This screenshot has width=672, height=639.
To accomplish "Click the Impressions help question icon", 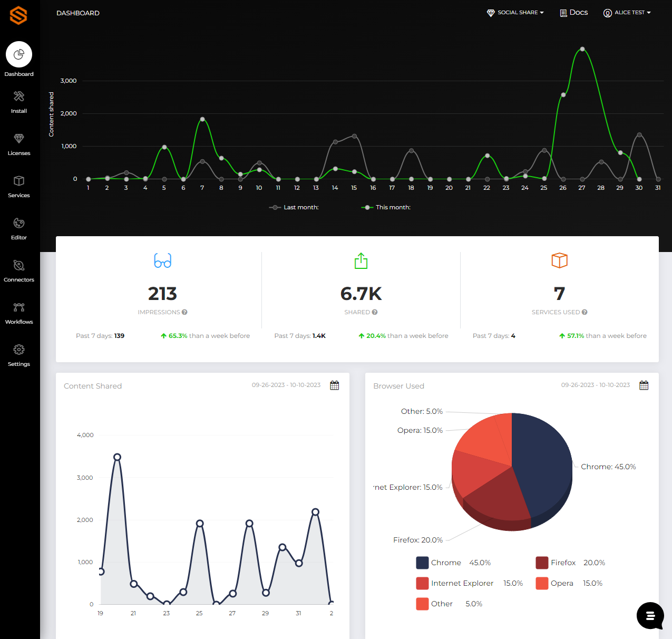I will 184,312.
